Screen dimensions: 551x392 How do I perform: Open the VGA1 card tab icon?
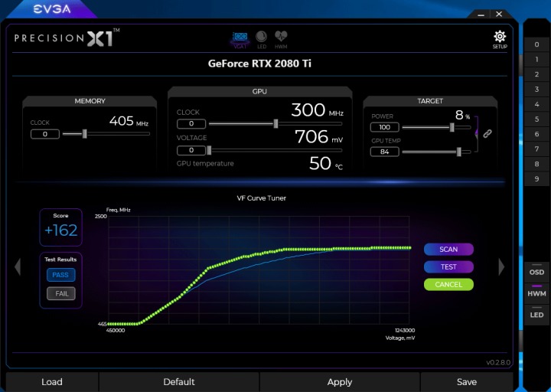click(x=240, y=40)
